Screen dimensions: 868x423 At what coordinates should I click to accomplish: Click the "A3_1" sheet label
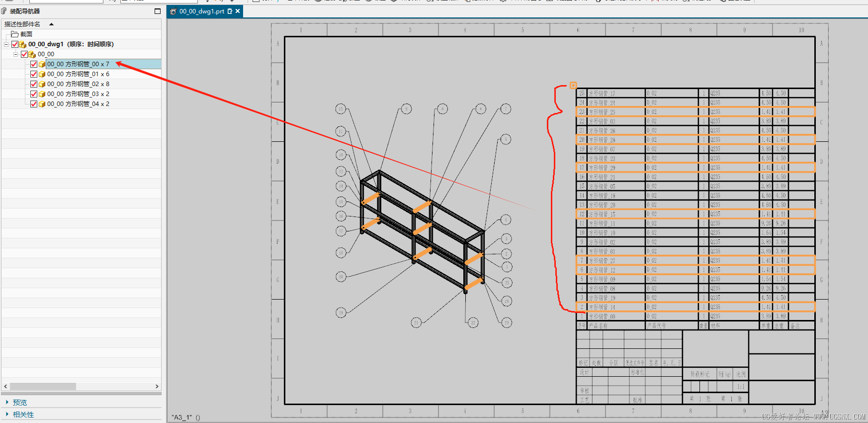tap(186, 418)
